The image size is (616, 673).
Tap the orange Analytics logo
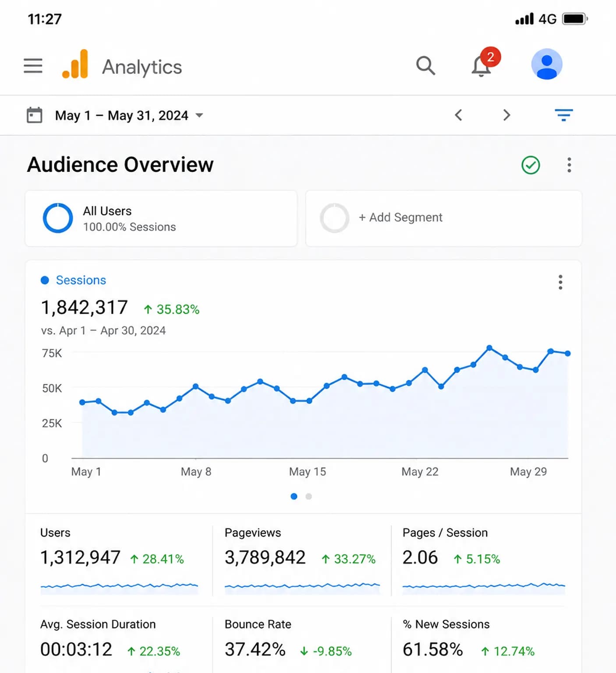pos(75,64)
